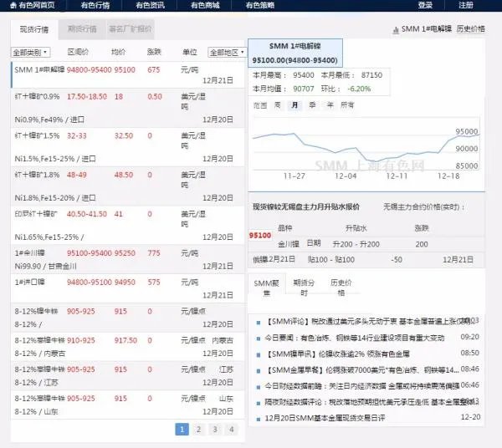Click the 95100-95400 price range cell
The width and height of the screenshot is (502, 448).
tap(90, 253)
